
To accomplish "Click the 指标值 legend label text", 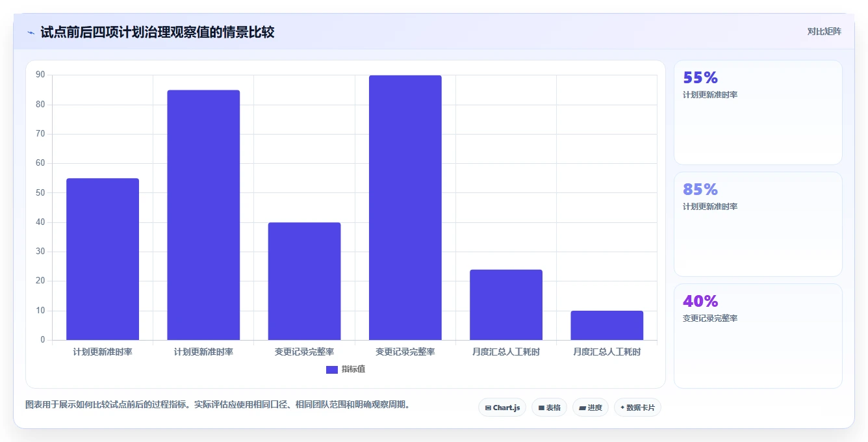I will click(x=353, y=369).
